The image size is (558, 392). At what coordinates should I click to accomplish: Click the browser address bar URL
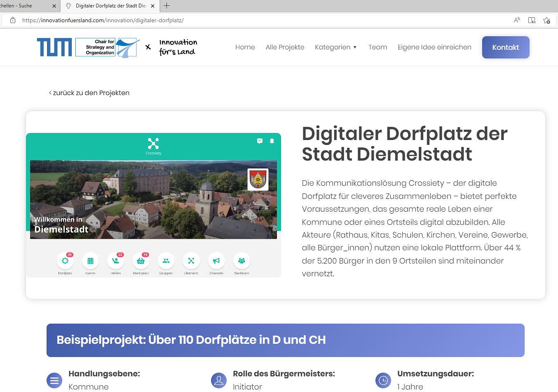coord(103,20)
